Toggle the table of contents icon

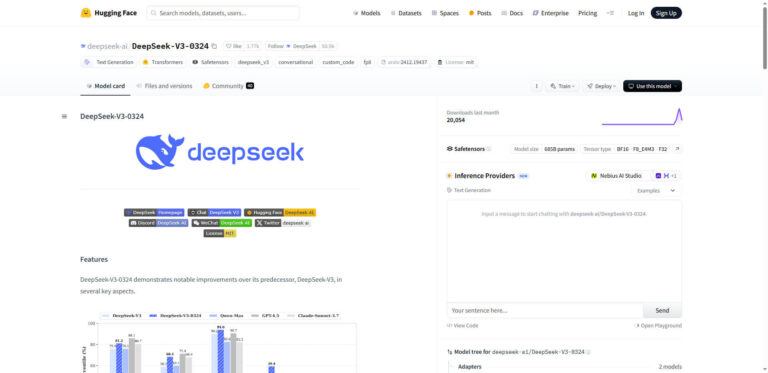tap(64, 117)
